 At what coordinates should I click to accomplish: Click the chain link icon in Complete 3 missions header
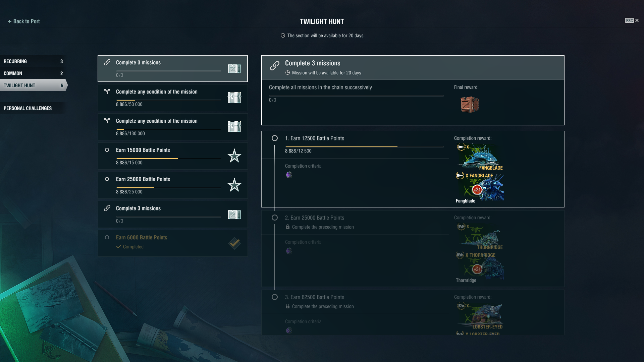click(275, 66)
